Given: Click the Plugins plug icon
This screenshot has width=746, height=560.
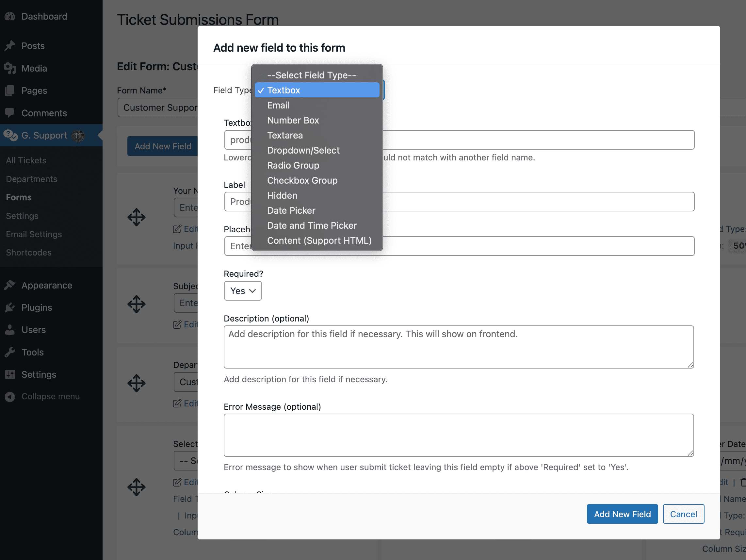Looking at the screenshot, I should pos(10,307).
